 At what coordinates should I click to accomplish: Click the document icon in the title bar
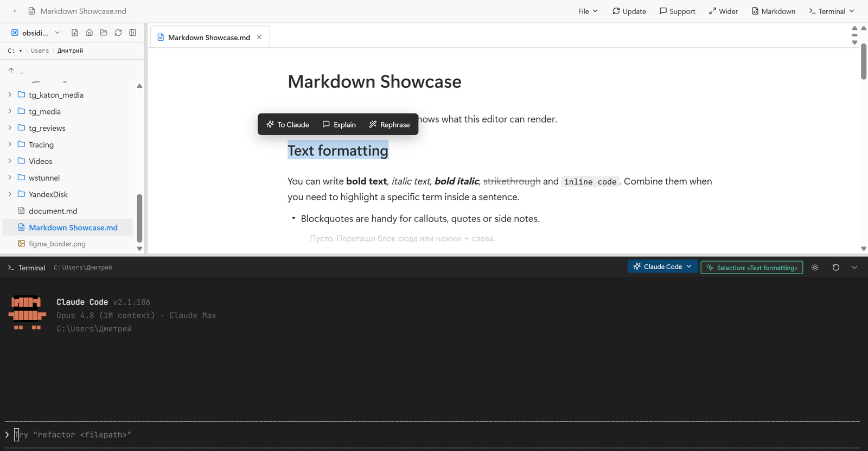tap(31, 11)
